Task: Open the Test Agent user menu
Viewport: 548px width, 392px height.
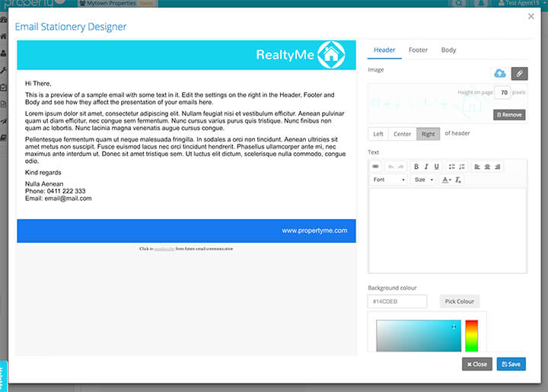Action: [522, 3]
